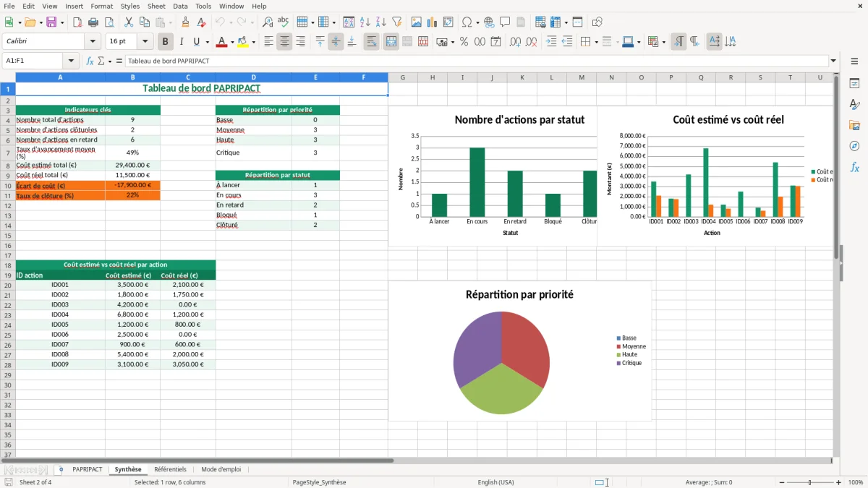Image resolution: width=868 pixels, height=488 pixels.
Task: Open the Font Size dropdown
Action: pyautogui.click(x=145, y=42)
